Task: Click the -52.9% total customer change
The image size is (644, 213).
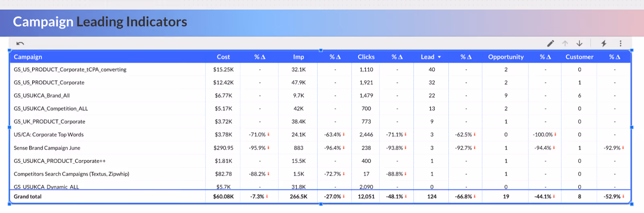Action: click(612, 196)
